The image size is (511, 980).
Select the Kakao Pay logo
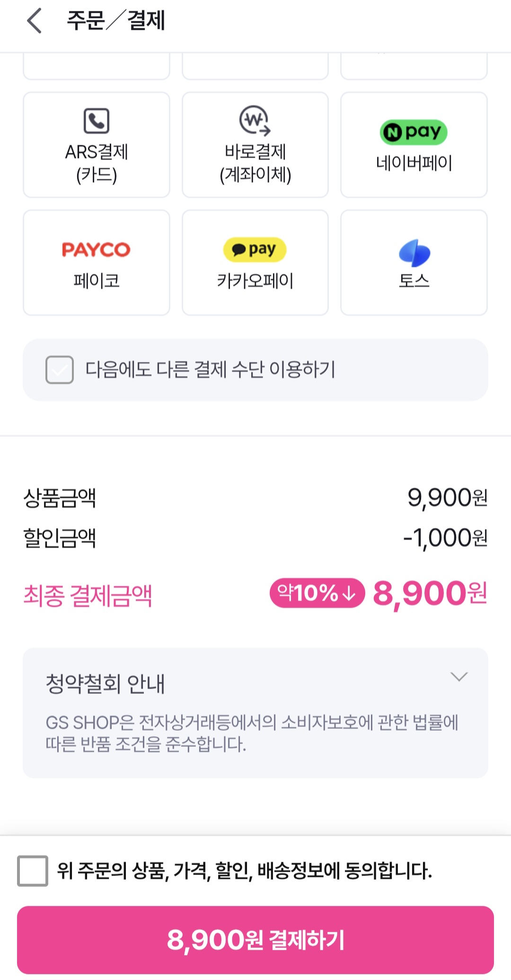[255, 249]
